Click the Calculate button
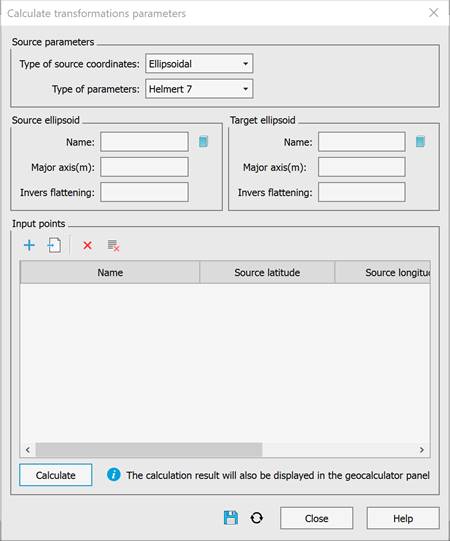This screenshot has height=541, width=450. [x=56, y=475]
